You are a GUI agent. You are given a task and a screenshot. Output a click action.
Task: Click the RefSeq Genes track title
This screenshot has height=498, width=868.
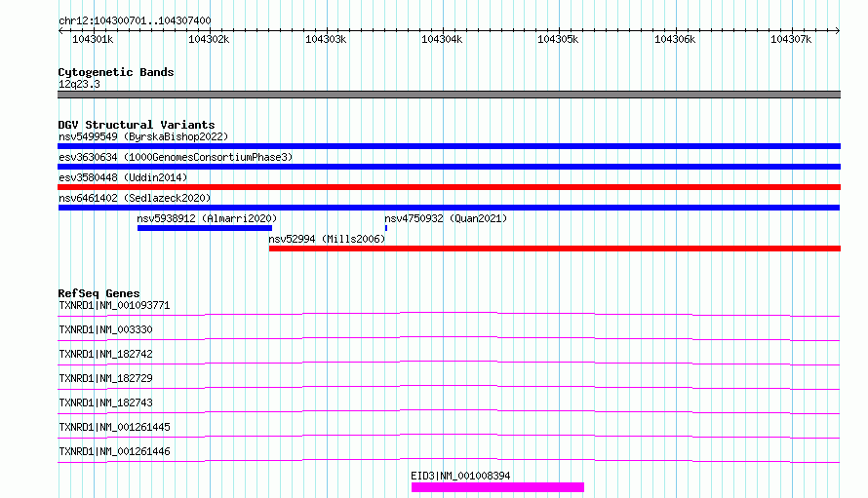pos(99,293)
